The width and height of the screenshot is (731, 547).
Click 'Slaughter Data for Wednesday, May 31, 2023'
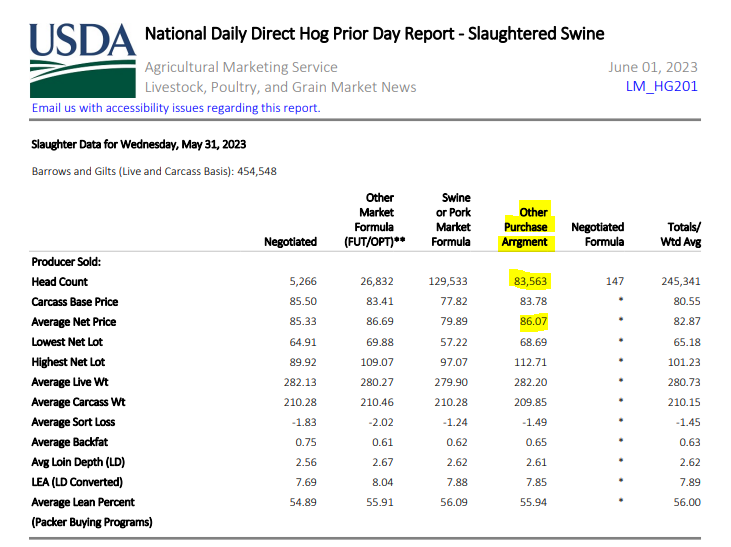[x=138, y=145]
